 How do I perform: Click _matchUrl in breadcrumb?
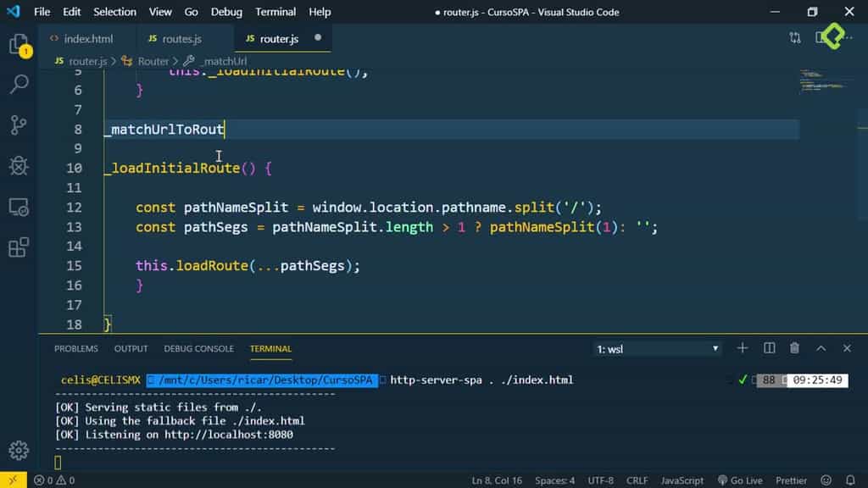(x=224, y=61)
